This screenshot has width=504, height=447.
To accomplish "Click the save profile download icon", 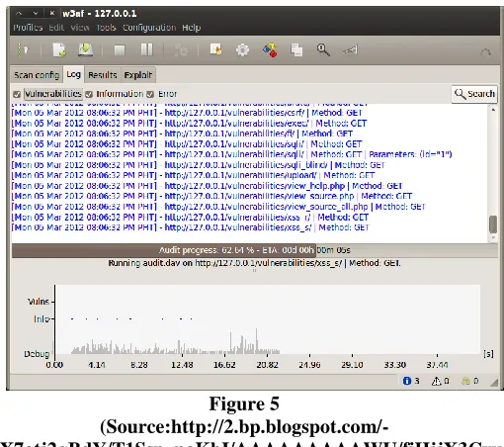I will [85, 50].
